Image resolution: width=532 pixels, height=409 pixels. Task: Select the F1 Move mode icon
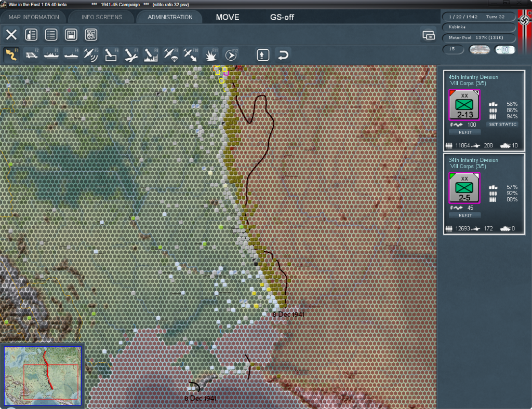pyautogui.click(x=11, y=54)
